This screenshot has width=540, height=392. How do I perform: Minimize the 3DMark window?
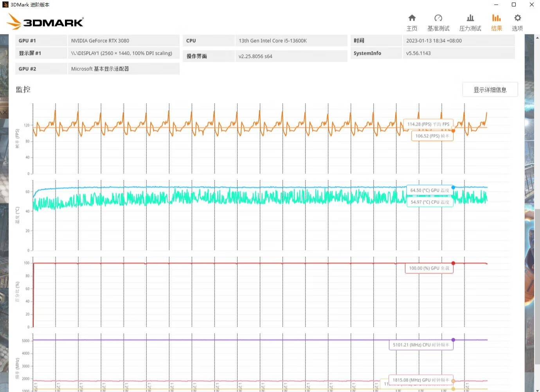[496, 5]
